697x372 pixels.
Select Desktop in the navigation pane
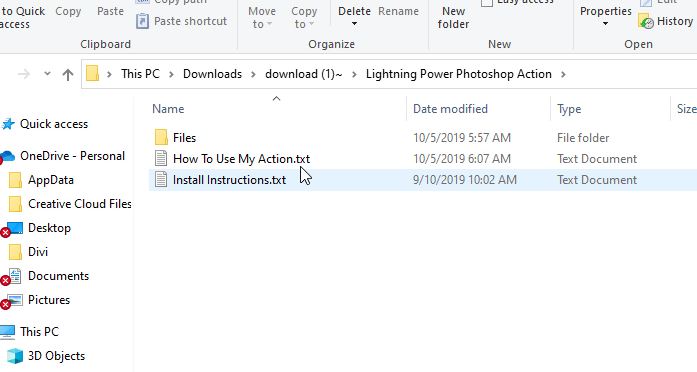click(49, 228)
